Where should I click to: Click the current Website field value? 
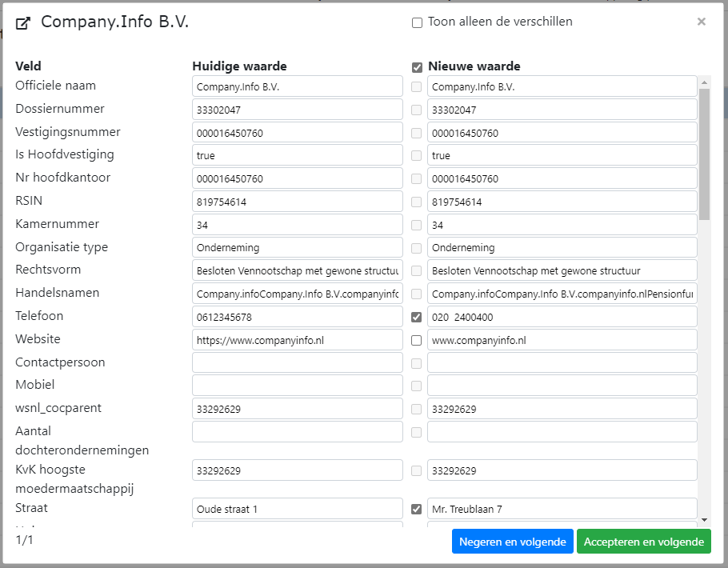coord(297,340)
